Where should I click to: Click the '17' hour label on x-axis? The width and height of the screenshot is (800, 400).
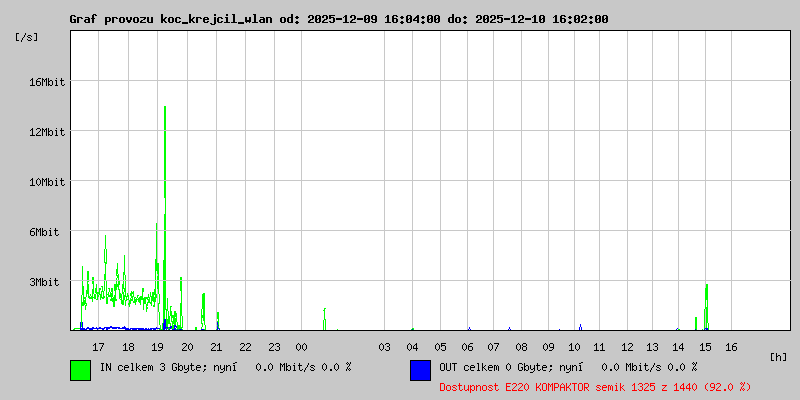[x=98, y=347]
